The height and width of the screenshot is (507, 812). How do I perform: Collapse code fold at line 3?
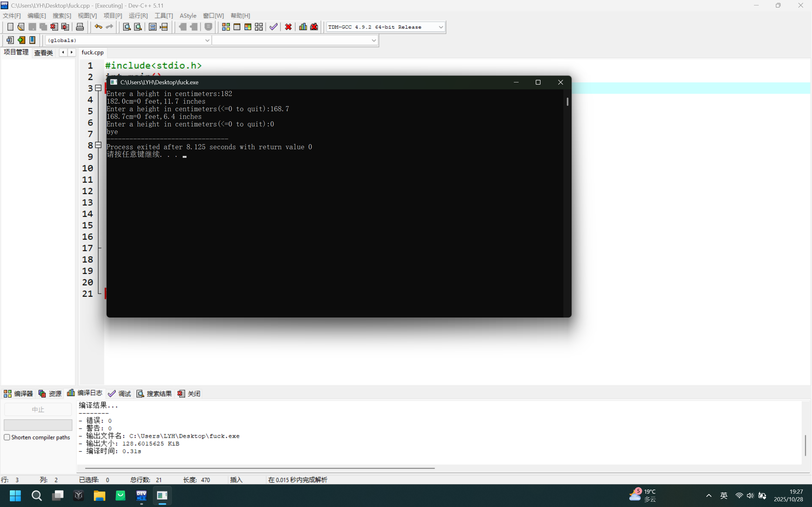click(x=98, y=88)
